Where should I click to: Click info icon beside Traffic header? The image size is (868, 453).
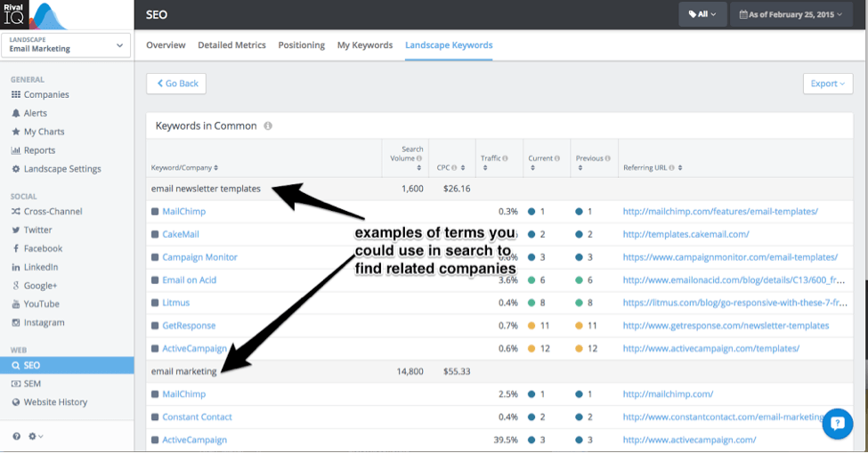click(505, 158)
